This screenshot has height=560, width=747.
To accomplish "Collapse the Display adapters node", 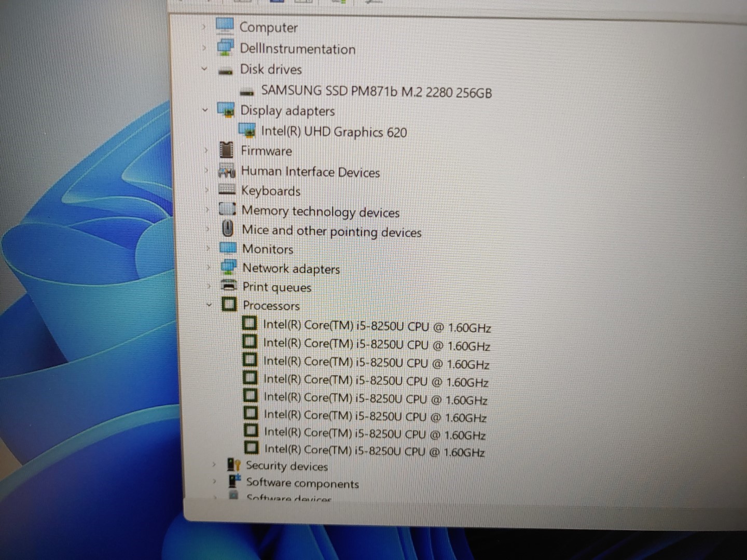I will pyautogui.click(x=205, y=110).
